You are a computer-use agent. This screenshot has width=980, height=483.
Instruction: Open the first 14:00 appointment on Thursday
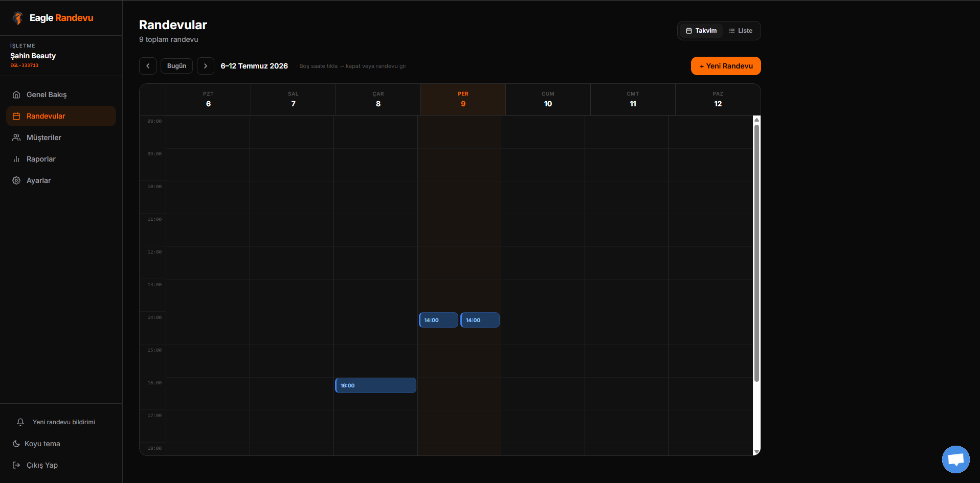438,320
